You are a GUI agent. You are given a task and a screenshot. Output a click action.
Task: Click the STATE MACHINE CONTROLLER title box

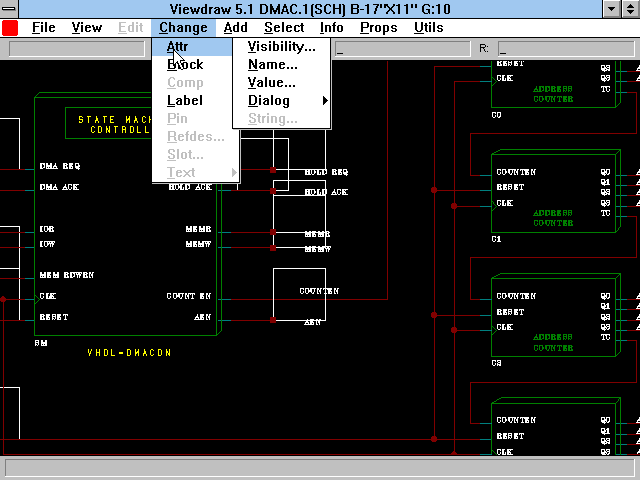pyautogui.click(x=109, y=123)
